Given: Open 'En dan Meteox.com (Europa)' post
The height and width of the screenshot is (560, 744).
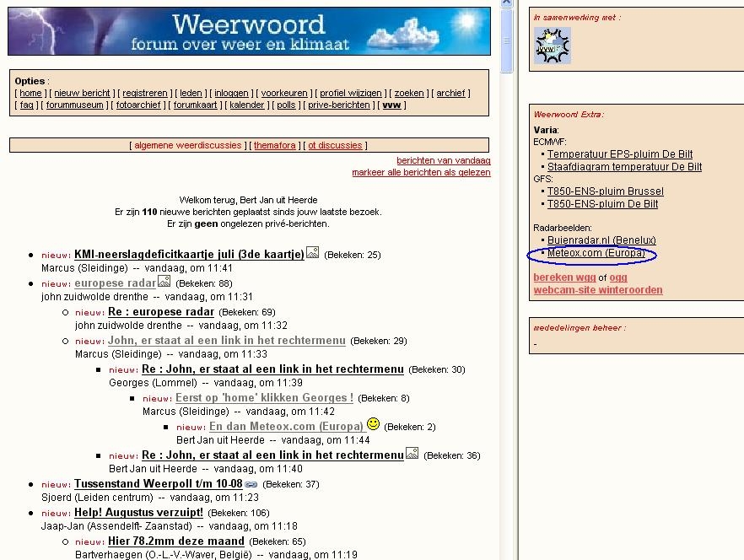Looking at the screenshot, I should pos(286,426).
